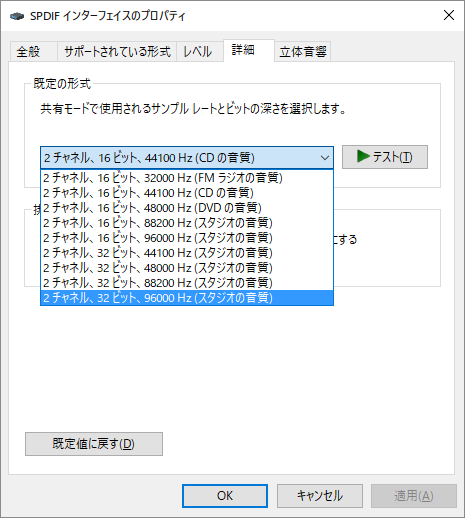Click the SPDIF device icon in title bar
465x518 pixels.
[17, 16]
